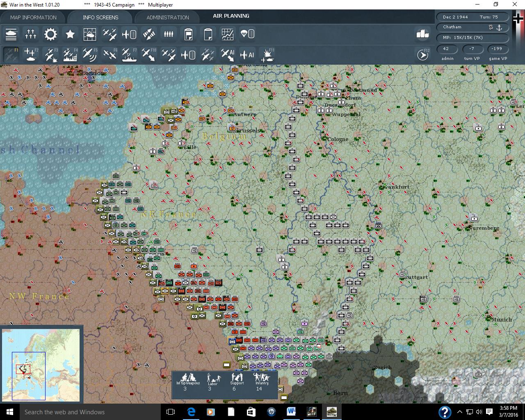The image size is (525, 420).
Task: Select F7 naval patrol air directive
Action: click(129, 55)
